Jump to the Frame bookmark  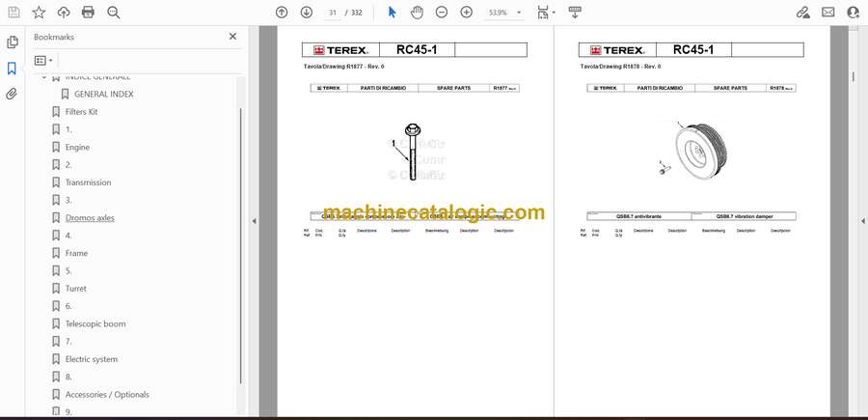(76, 253)
